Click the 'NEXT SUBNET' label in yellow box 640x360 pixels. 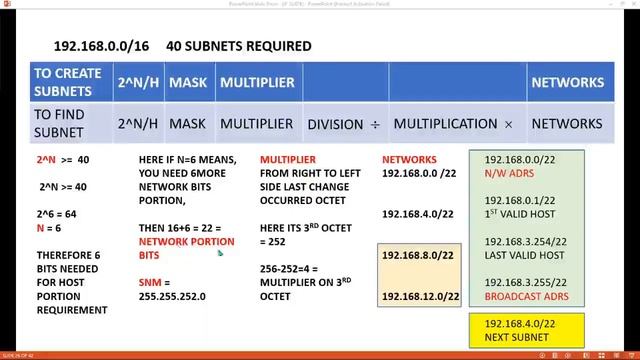pos(517,338)
